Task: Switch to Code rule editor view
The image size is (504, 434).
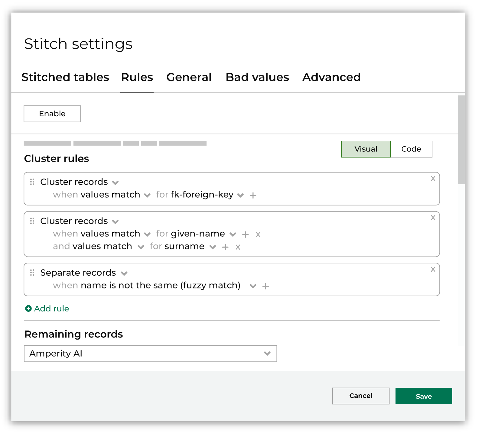Action: pyautogui.click(x=411, y=149)
